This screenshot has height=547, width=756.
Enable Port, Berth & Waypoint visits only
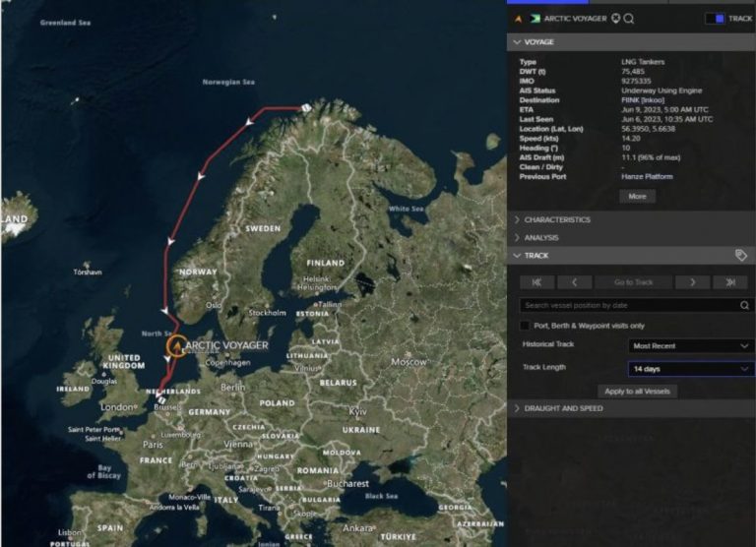click(x=525, y=326)
